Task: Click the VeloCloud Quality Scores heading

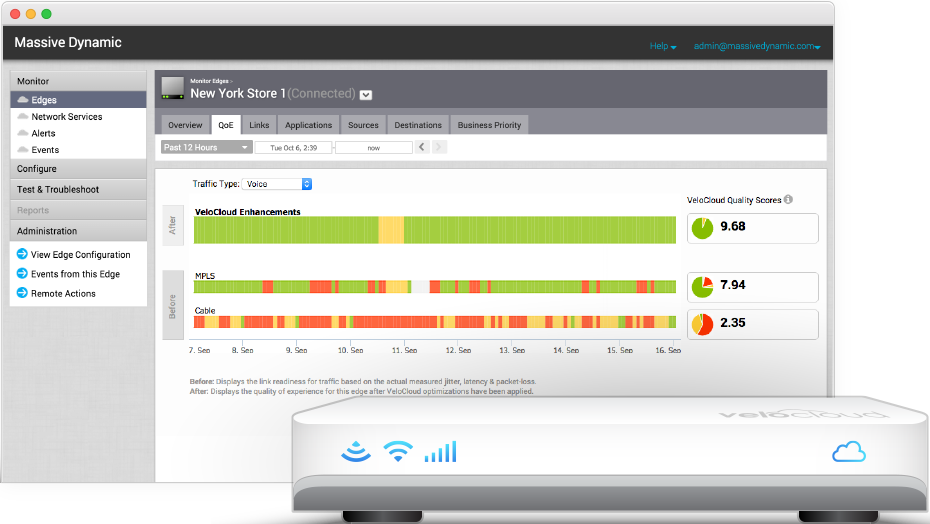Action: click(734, 200)
